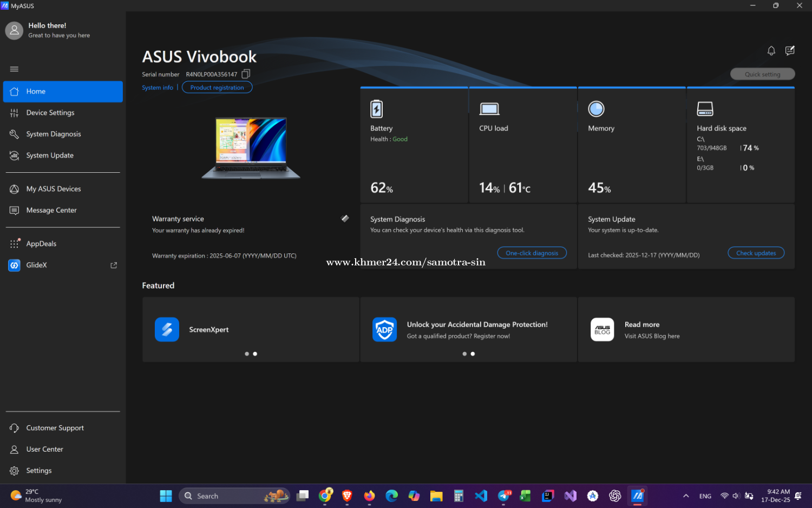Click the feedback icon at top right
Screen dimensions: 812x508
(790, 51)
